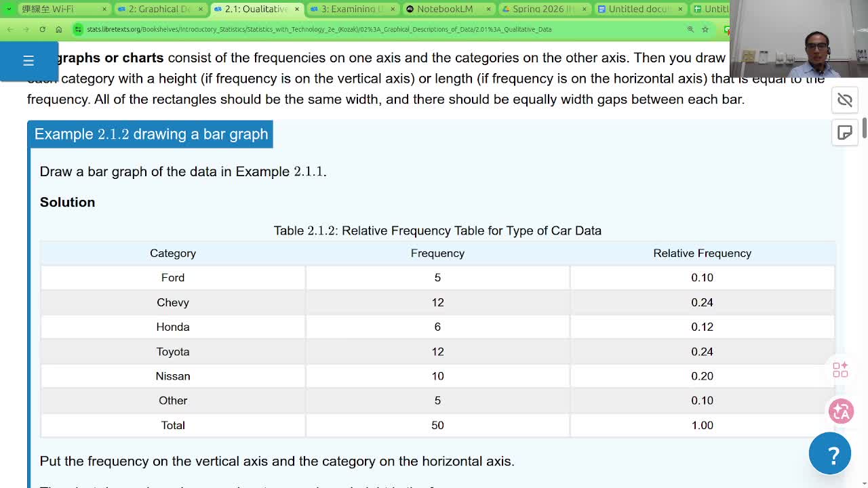Close the Untitled document tab
Image resolution: width=868 pixels, height=488 pixels.
click(681, 9)
